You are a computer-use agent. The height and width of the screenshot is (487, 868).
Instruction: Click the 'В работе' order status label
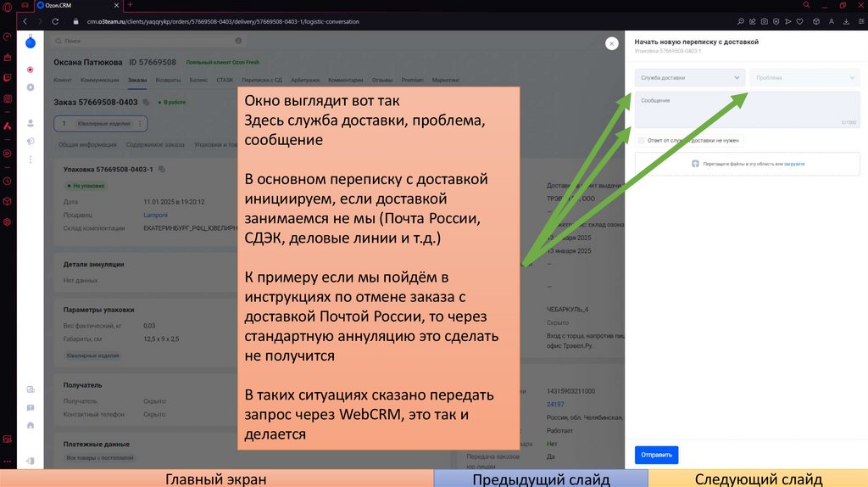tap(172, 102)
